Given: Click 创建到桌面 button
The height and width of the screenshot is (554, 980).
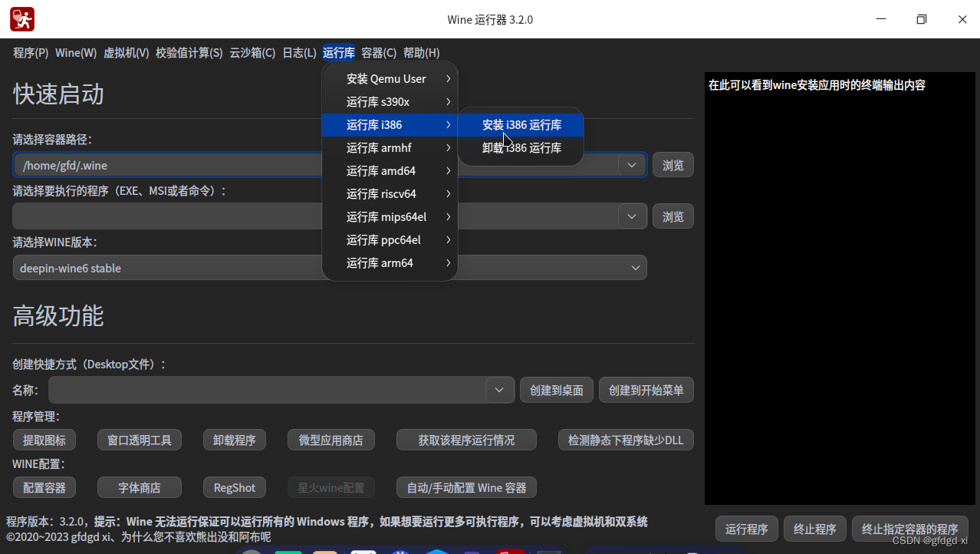Looking at the screenshot, I should pyautogui.click(x=557, y=390).
